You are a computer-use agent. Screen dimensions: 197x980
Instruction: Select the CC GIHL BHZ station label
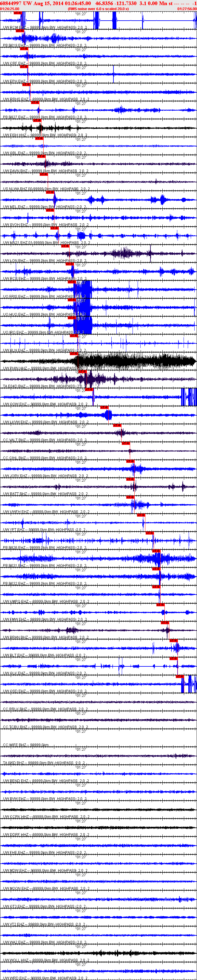click(x=45, y=458)
